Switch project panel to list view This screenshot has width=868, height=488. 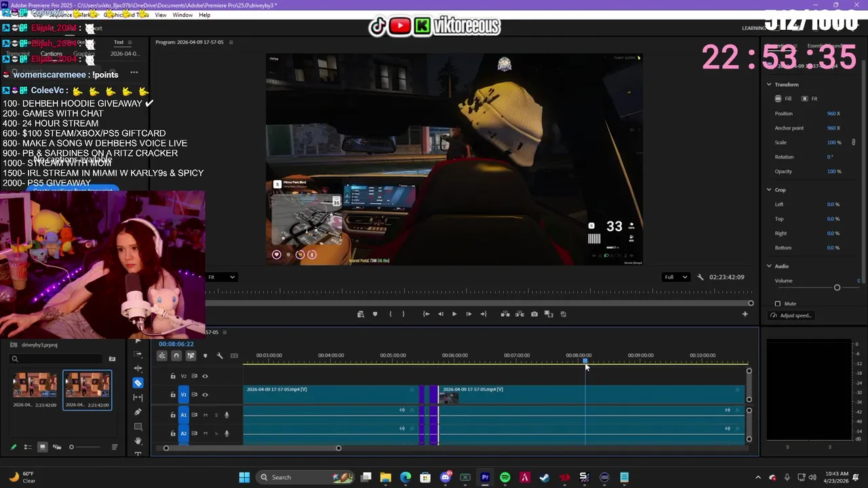tap(28, 447)
